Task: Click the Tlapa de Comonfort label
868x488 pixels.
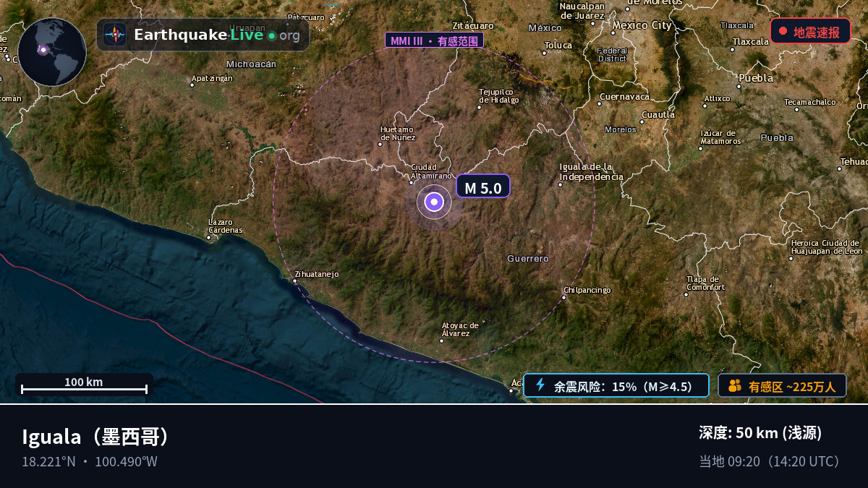Action: pyautogui.click(x=705, y=283)
